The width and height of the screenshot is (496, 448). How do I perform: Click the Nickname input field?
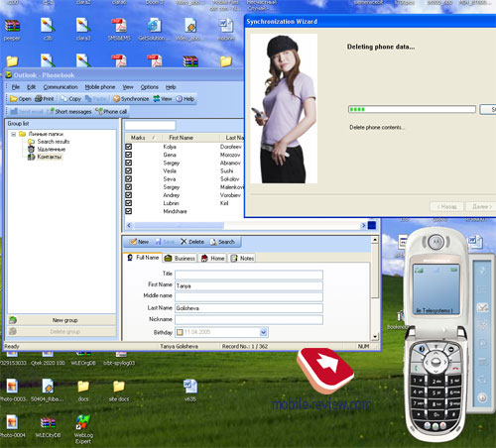coord(249,319)
